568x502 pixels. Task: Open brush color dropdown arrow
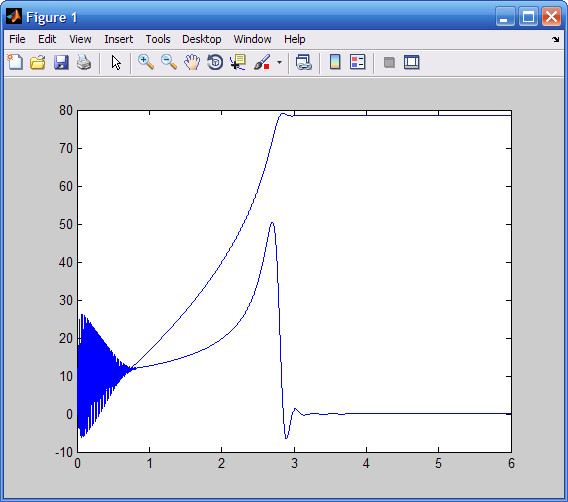(x=279, y=62)
